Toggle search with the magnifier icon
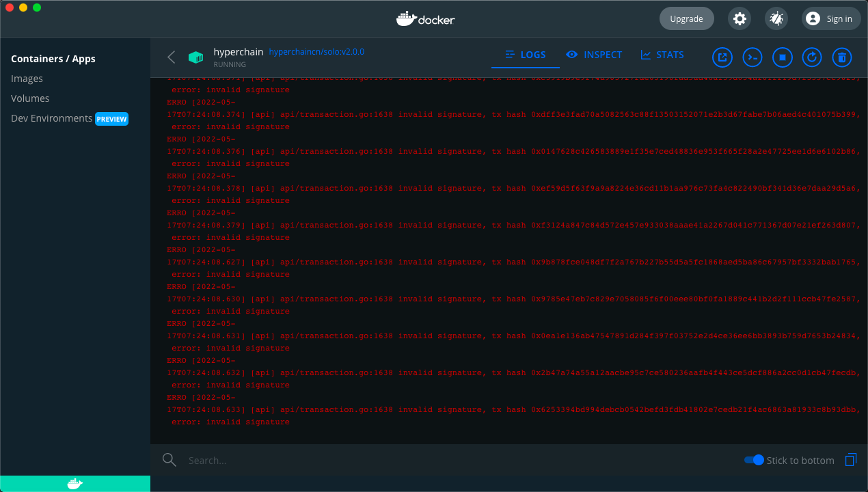Screen dimensions: 868x492 169,460
